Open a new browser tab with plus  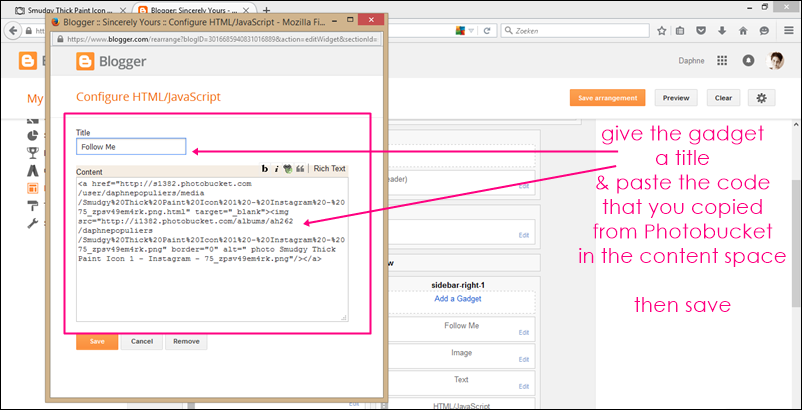(266, 10)
